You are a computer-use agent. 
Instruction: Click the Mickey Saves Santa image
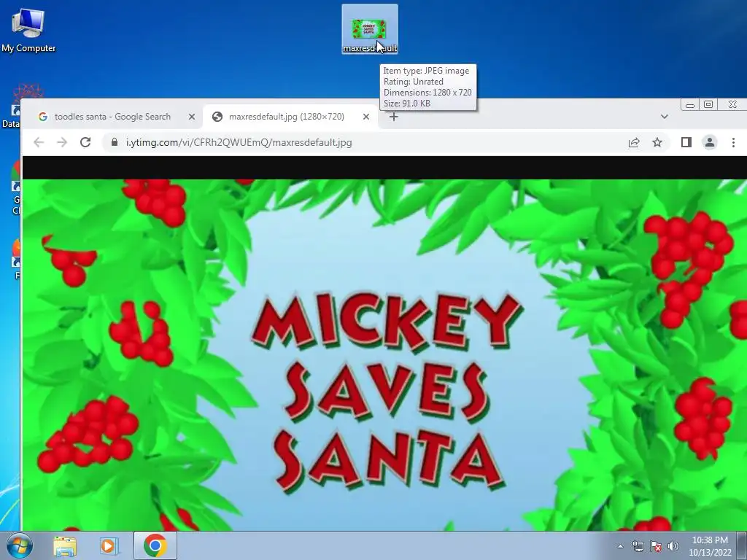384,355
